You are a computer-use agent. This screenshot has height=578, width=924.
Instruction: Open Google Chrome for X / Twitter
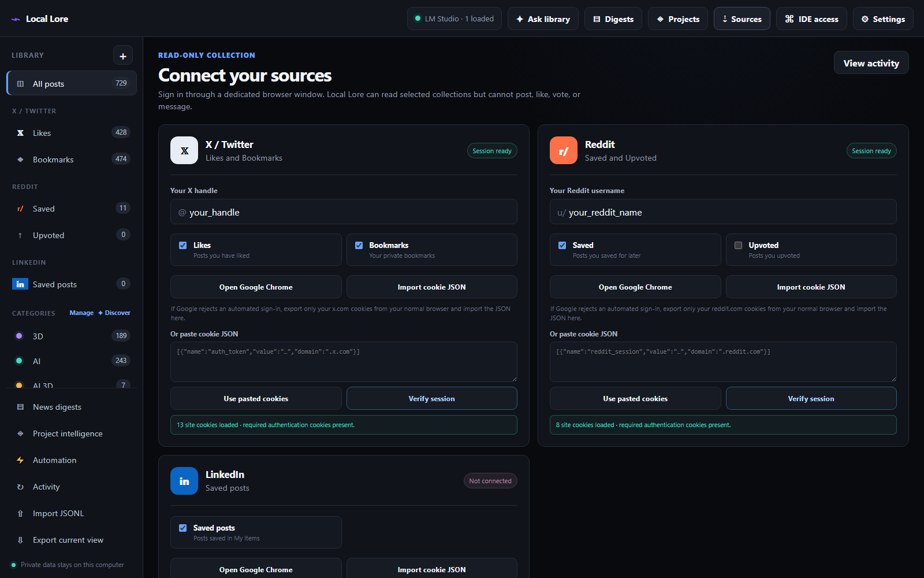(256, 287)
